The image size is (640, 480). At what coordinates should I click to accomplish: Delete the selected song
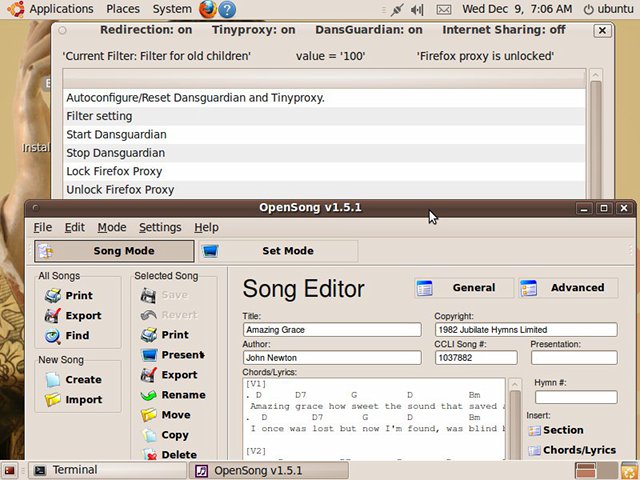point(169,454)
